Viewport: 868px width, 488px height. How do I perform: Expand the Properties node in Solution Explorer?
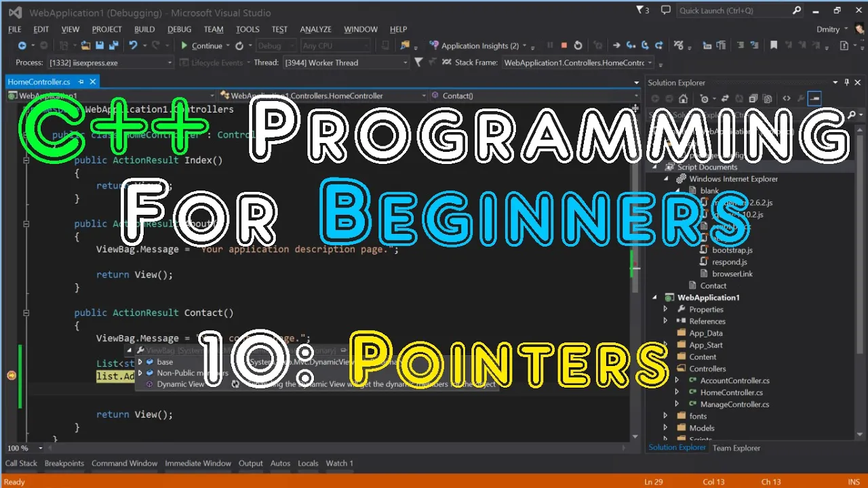(x=665, y=309)
